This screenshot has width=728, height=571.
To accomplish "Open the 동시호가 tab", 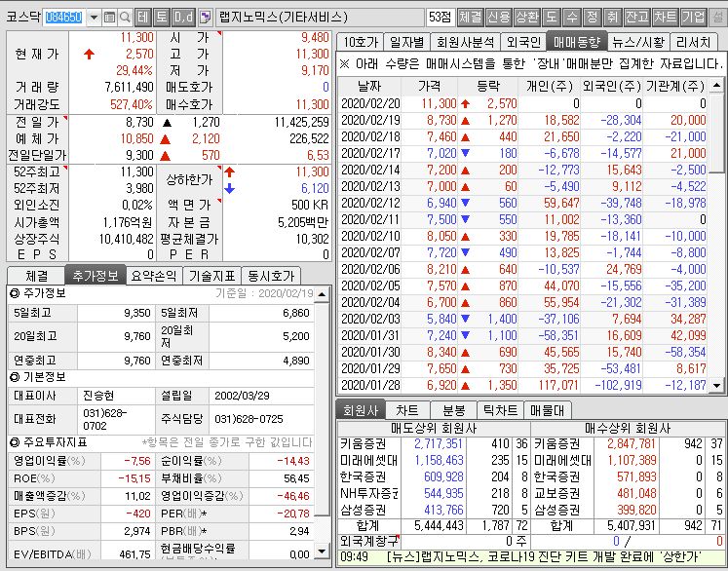I will pos(271,276).
